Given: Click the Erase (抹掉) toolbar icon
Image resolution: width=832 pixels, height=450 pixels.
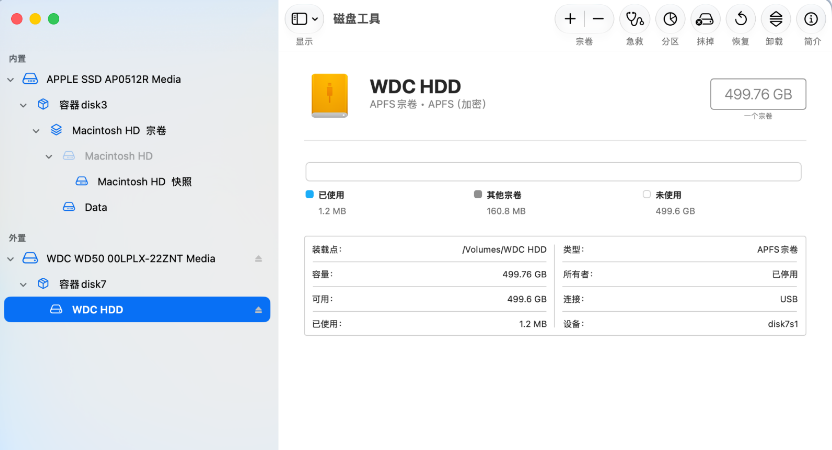Looking at the screenshot, I should pyautogui.click(x=705, y=19).
